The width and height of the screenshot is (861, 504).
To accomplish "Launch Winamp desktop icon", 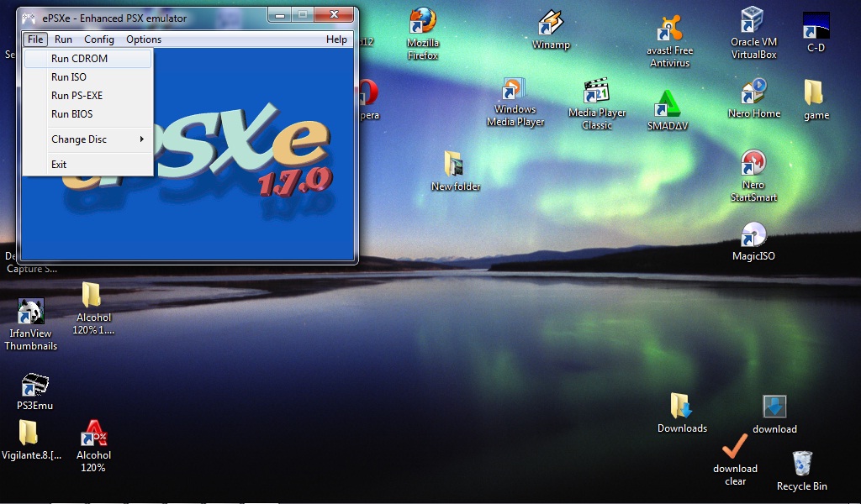I will pos(551,31).
